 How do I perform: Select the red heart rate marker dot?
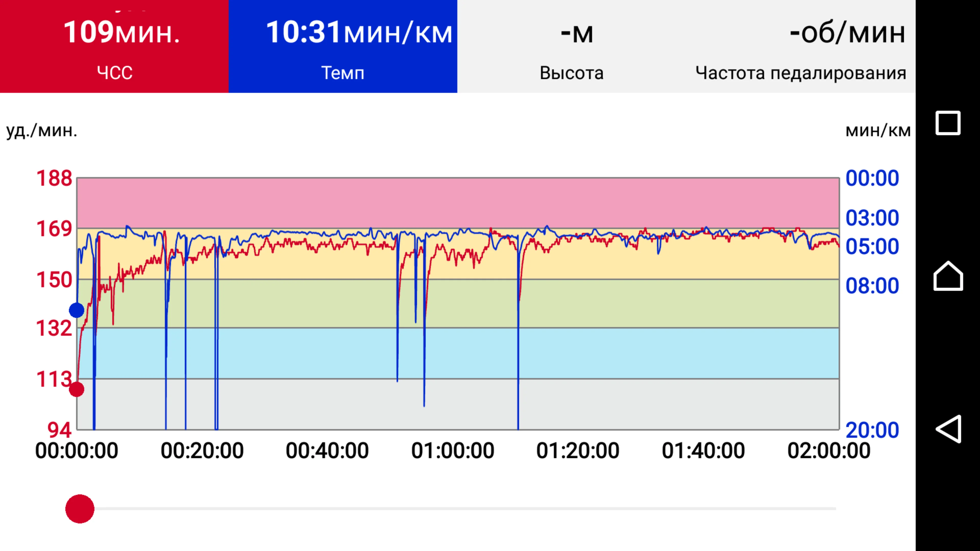(77, 389)
